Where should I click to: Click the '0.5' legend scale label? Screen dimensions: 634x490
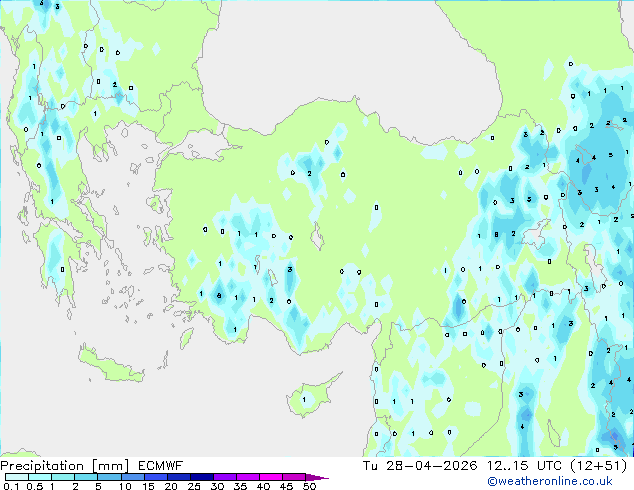point(34,486)
